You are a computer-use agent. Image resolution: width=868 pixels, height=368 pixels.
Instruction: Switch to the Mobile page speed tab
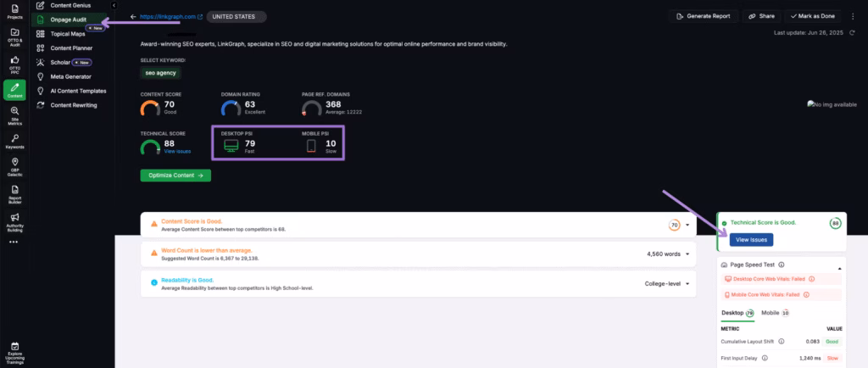tap(774, 313)
